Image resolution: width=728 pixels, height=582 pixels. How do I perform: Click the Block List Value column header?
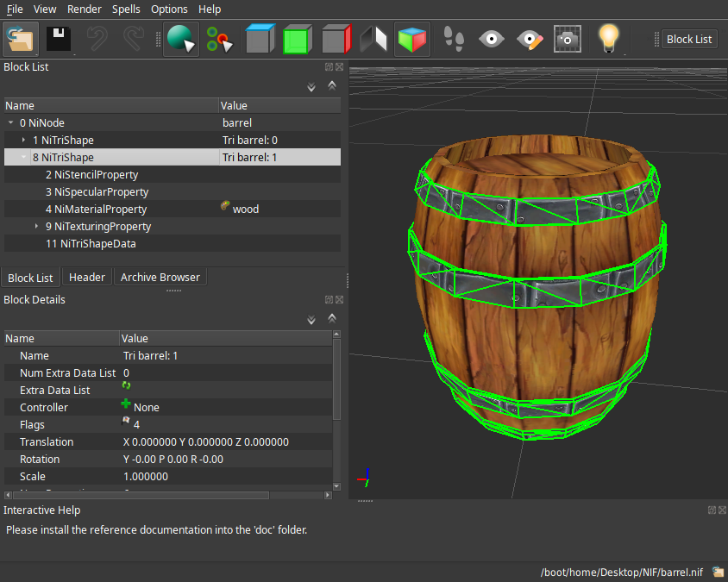279,106
